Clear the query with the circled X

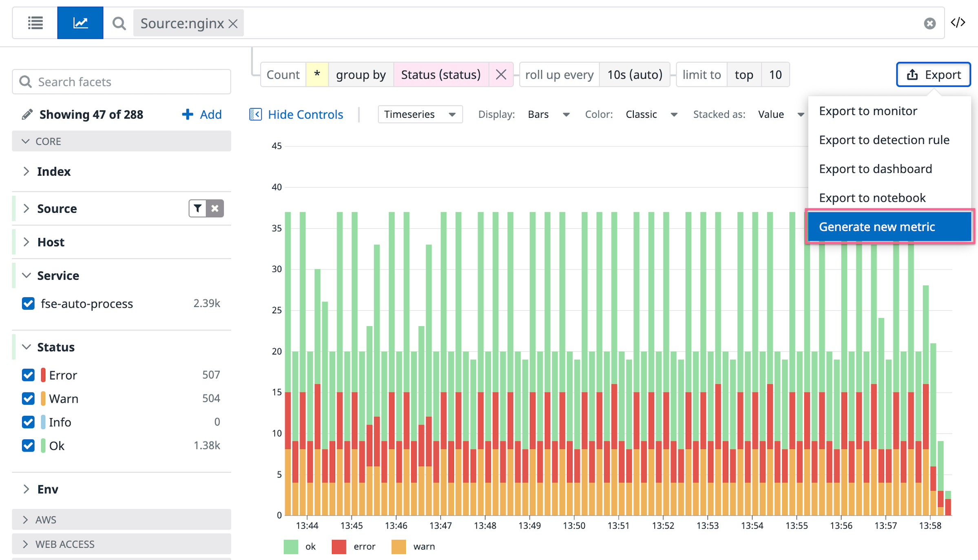(929, 24)
